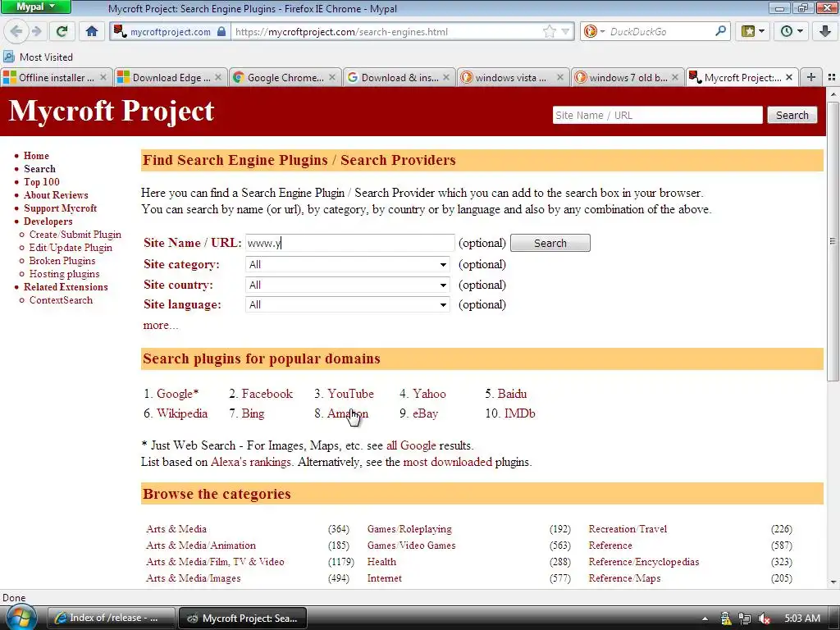
Task: Open the Home page icon in toolbar
Action: pyautogui.click(x=92, y=31)
